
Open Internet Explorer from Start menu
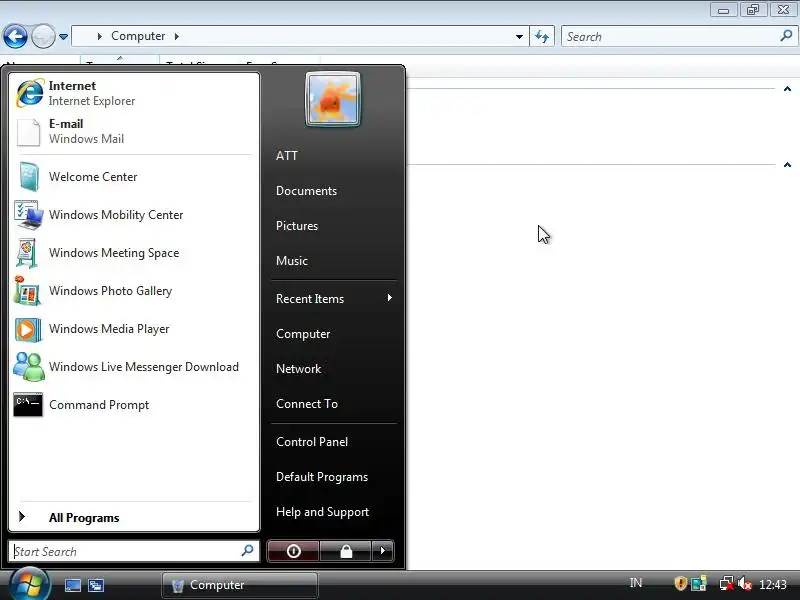(x=134, y=93)
